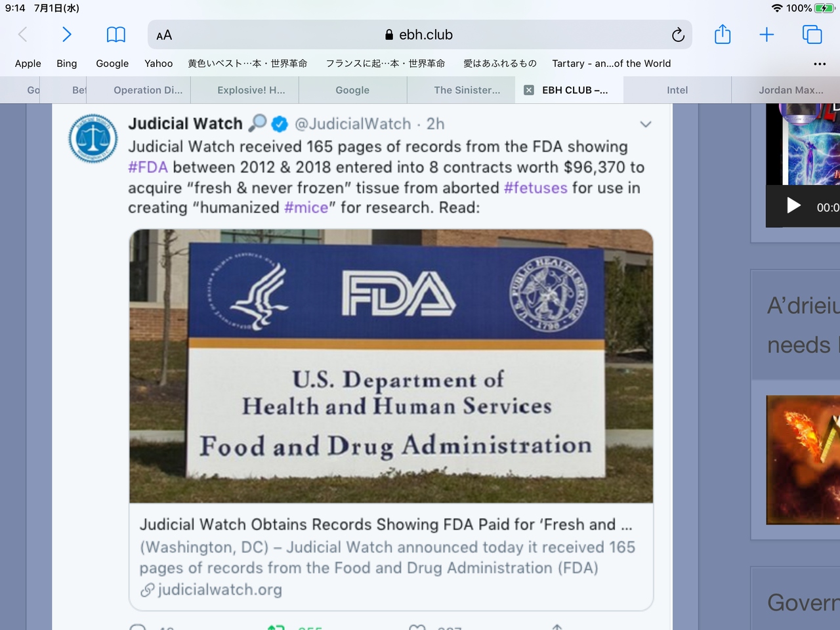Reload the ebh.club page
840x630 pixels.
pos(678,35)
